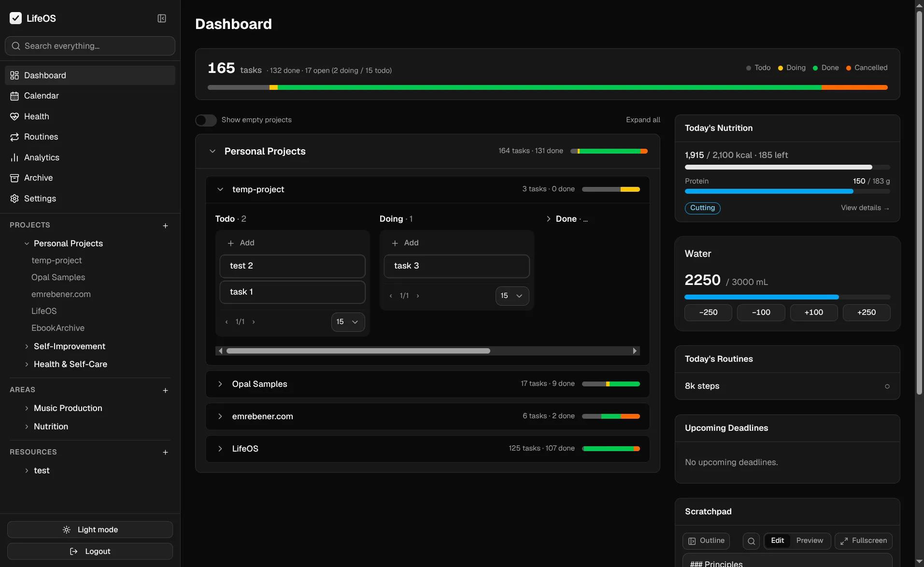Expand Self-Improvement in sidebar
This screenshot has width=924, height=567.
pyautogui.click(x=27, y=346)
